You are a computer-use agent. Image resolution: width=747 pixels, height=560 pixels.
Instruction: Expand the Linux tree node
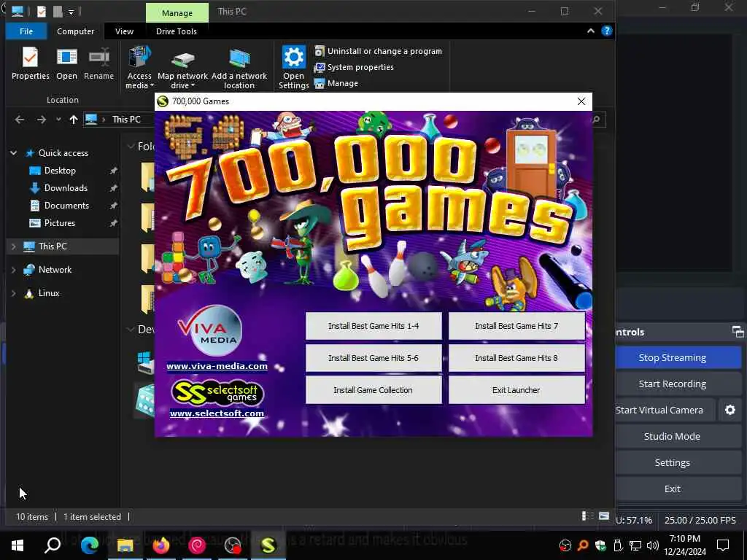point(13,293)
